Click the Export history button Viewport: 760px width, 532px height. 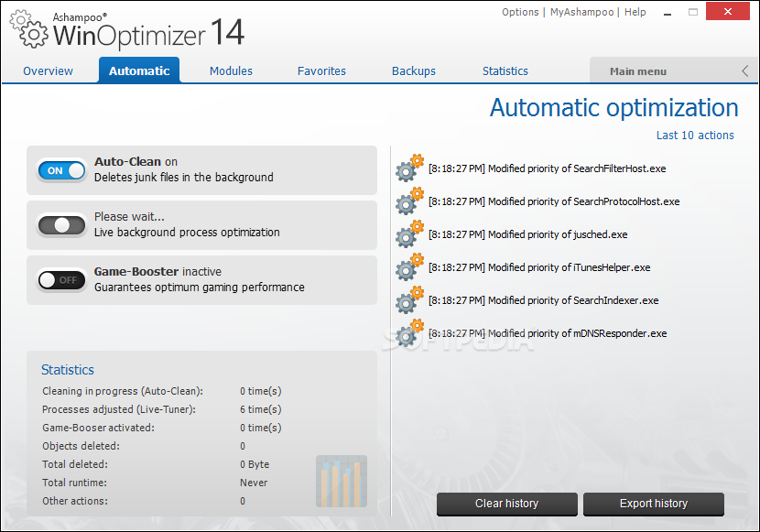tap(654, 504)
